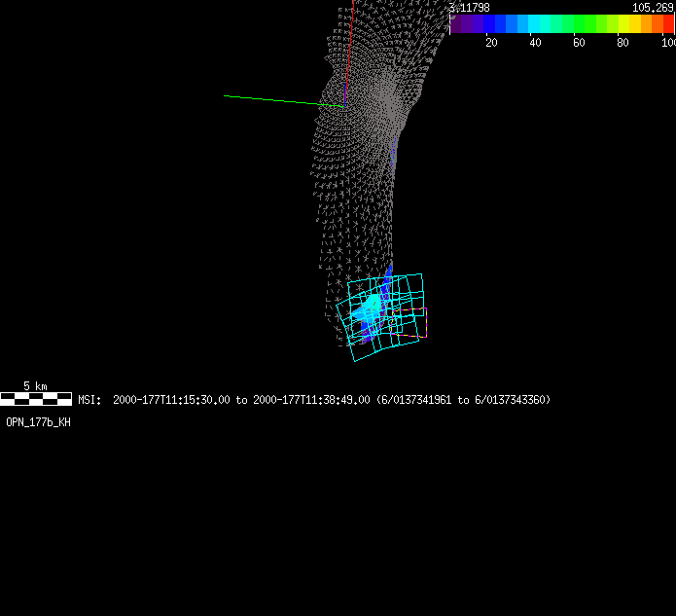Click the cyan section of color bar

[537, 23]
